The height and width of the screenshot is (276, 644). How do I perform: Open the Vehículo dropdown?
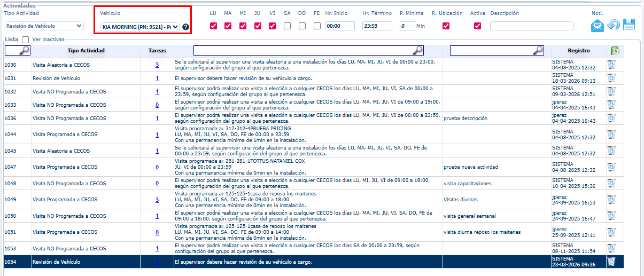[140, 26]
